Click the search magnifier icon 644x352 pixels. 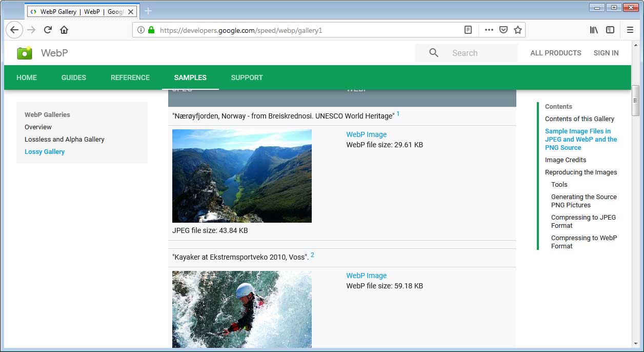pos(434,53)
